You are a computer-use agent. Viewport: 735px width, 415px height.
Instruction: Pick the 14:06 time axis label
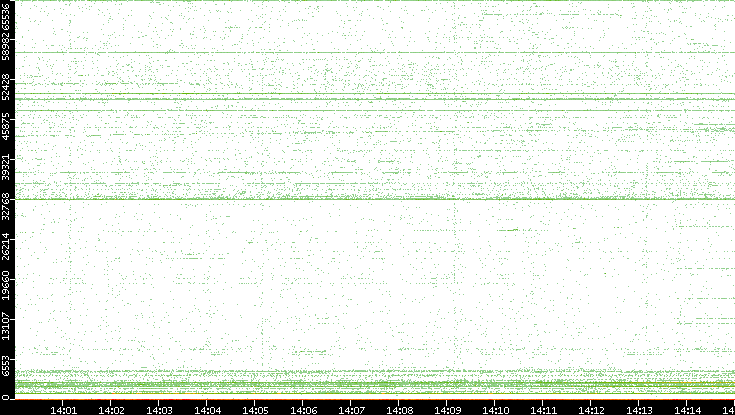304,411
